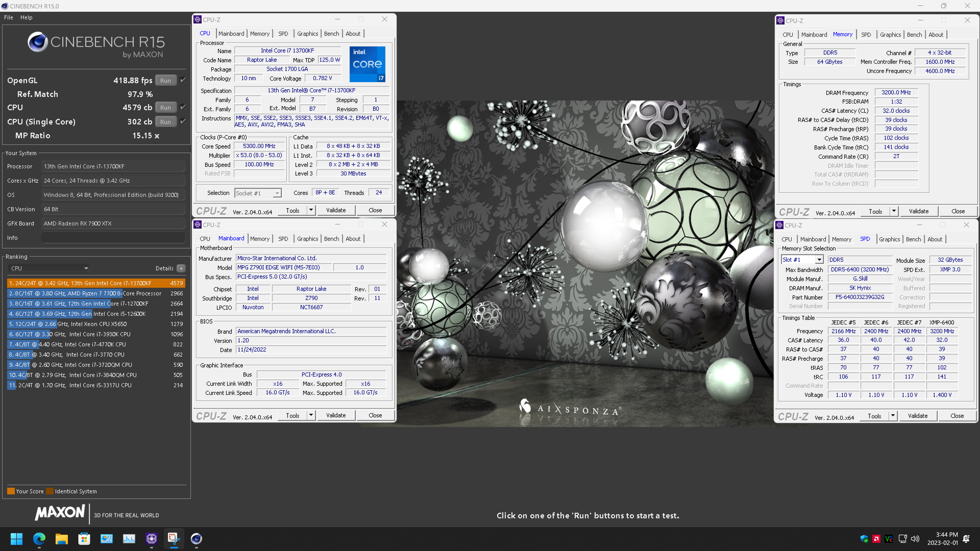Click the Info input field
Viewport: 980px width, 551px height.
[x=113, y=238]
